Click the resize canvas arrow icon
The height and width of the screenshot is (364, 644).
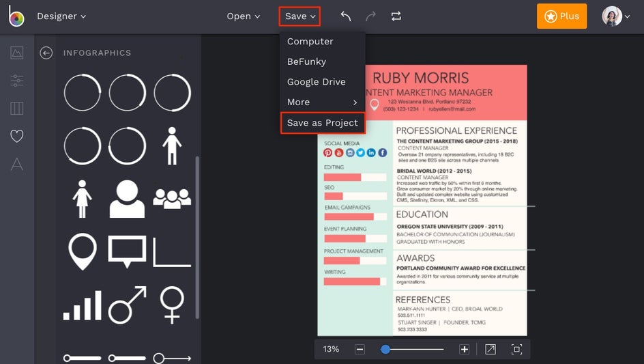point(491,349)
